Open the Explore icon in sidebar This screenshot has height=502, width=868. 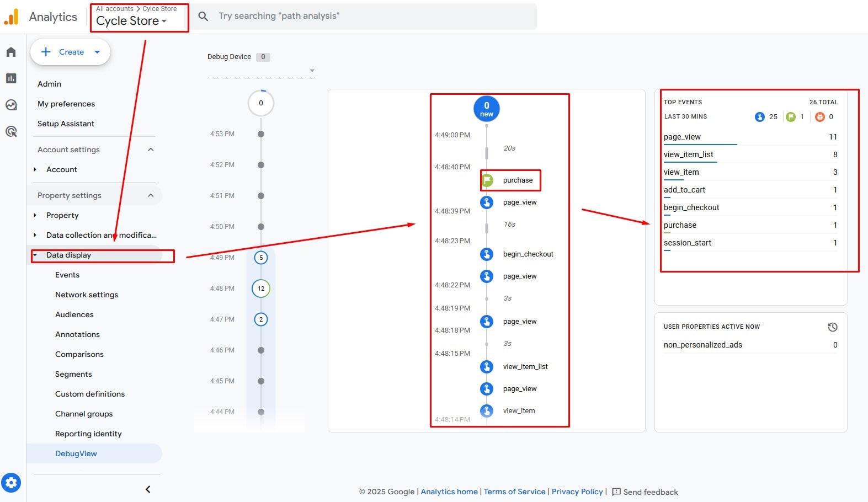(x=11, y=105)
